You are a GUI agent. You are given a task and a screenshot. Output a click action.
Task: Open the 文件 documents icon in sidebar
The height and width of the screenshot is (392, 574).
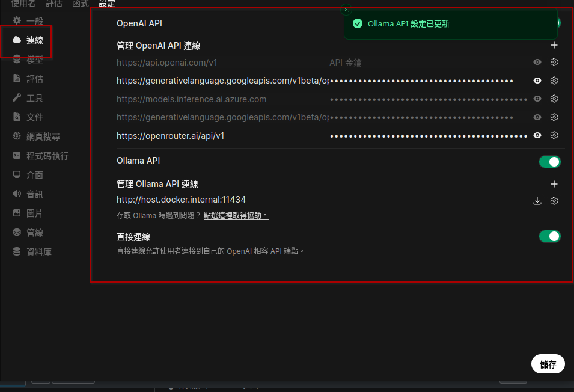[x=17, y=117]
